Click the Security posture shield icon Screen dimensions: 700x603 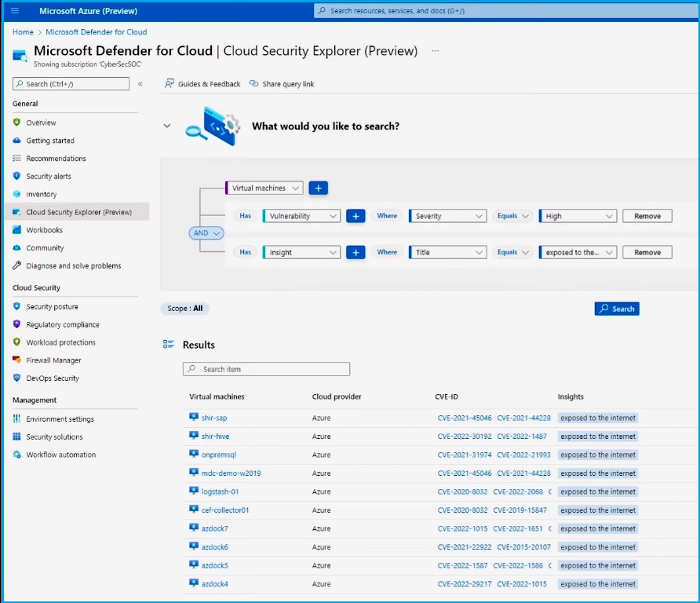(x=17, y=306)
